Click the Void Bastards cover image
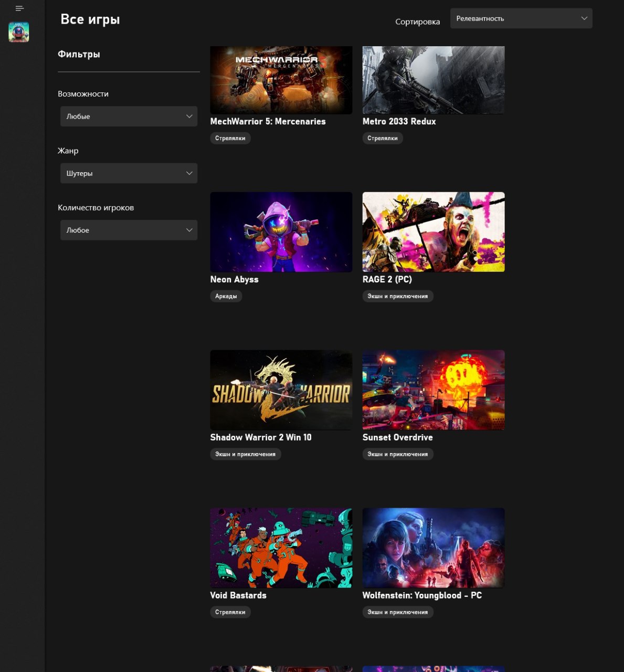This screenshot has width=624, height=672. point(281,548)
